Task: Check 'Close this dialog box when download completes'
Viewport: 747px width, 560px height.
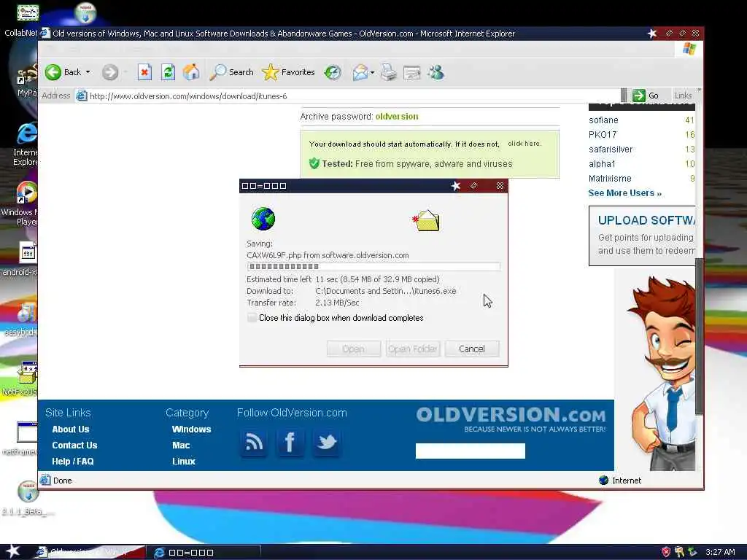Action: tap(252, 318)
